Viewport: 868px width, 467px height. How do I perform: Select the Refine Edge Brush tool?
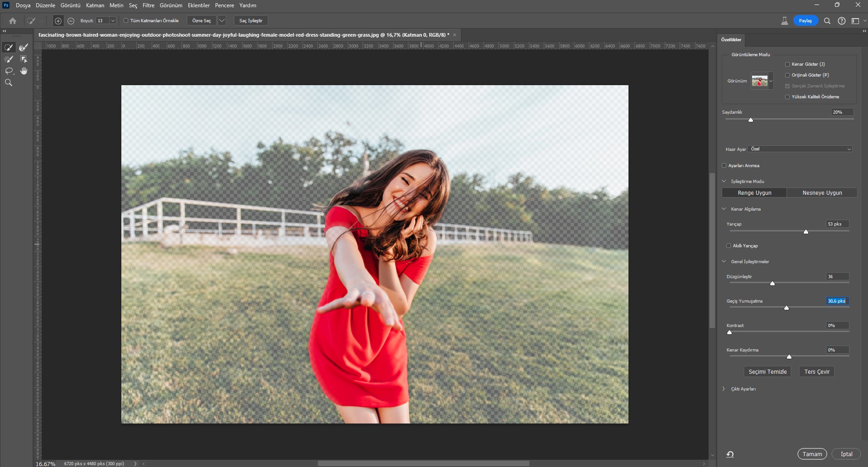pyautogui.click(x=24, y=47)
